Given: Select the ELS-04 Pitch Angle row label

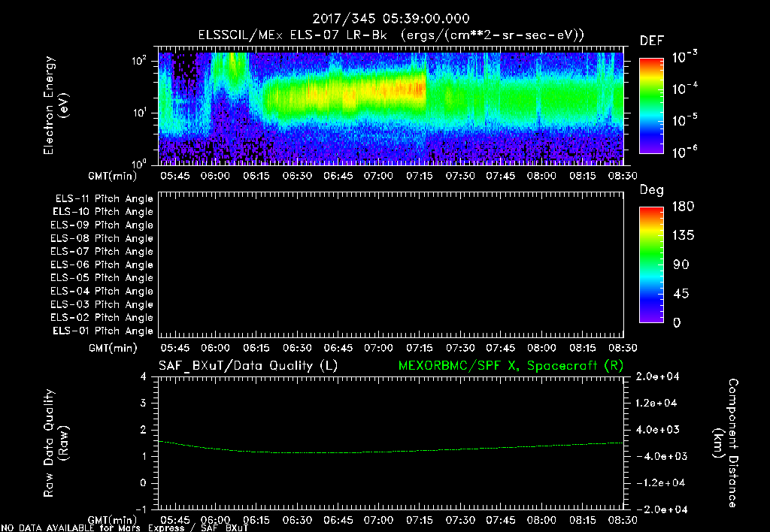Looking at the screenshot, I should point(102,291).
